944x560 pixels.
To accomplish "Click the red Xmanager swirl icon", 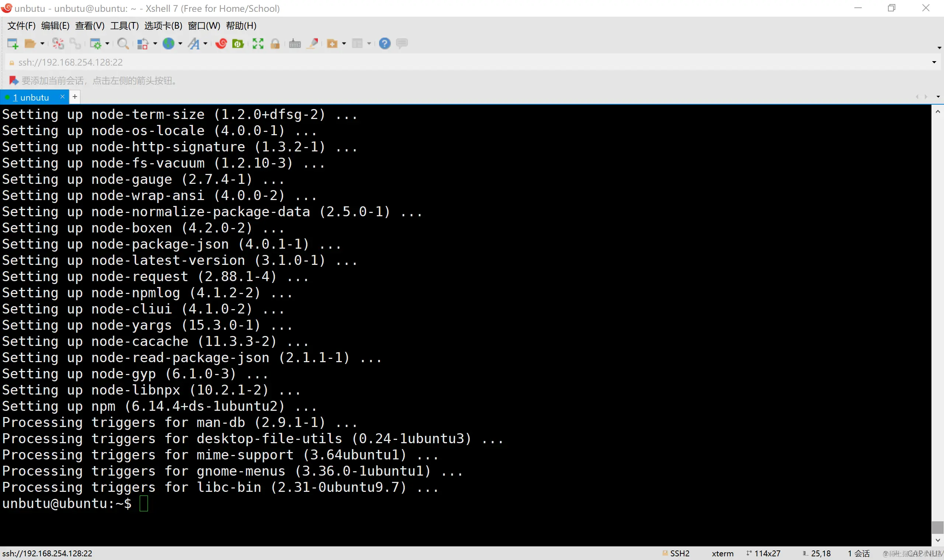I will 221,43.
